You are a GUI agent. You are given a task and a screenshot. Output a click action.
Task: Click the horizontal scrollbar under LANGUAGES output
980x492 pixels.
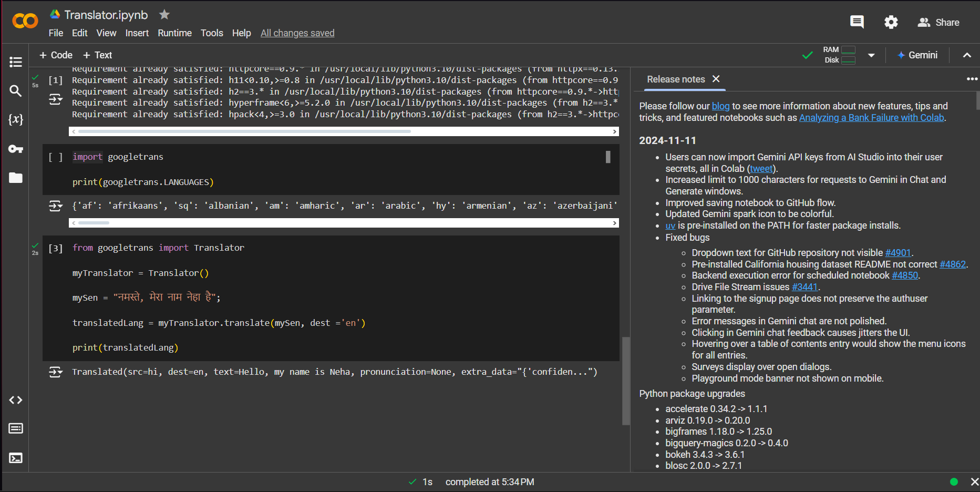(x=344, y=223)
